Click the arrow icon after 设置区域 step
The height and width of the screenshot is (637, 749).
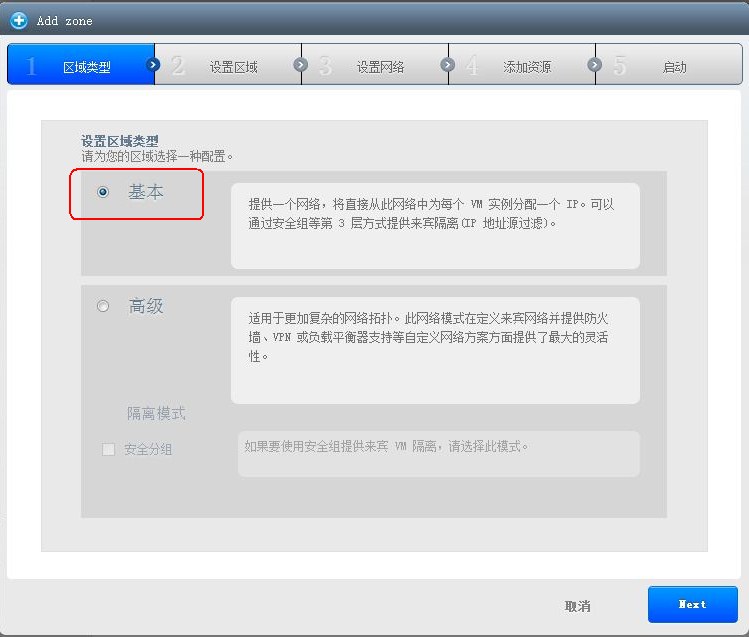click(300, 64)
